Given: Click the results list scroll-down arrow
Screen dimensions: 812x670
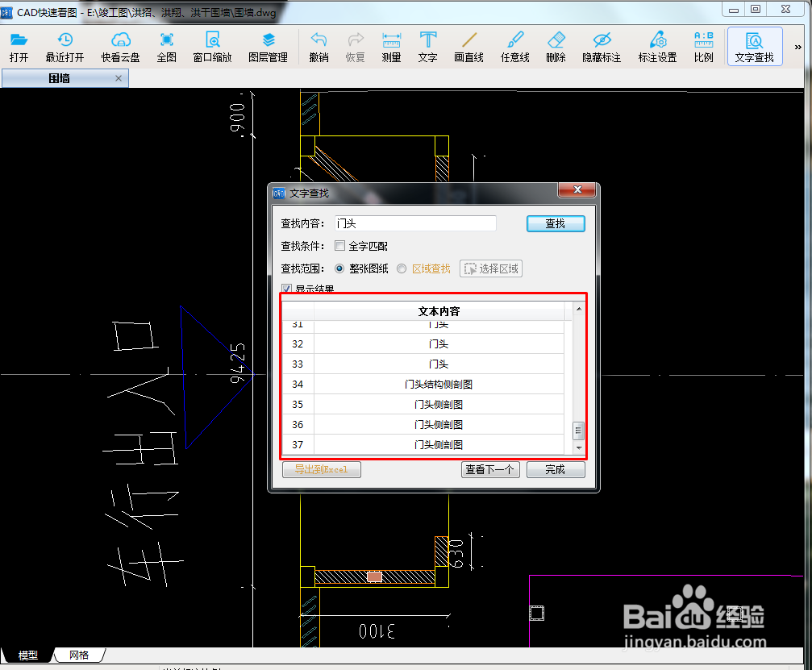Looking at the screenshot, I should point(579,447).
